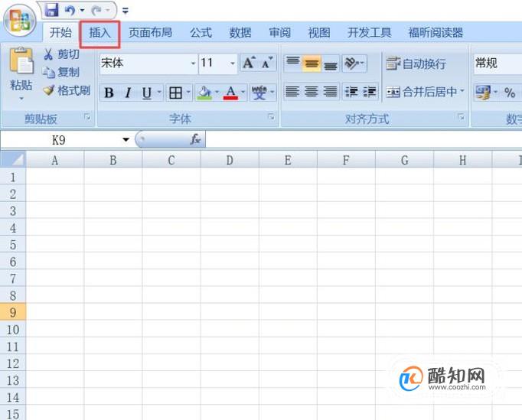Image resolution: width=522 pixels, height=420 pixels.
Task: Align text right
Action: pos(330,92)
